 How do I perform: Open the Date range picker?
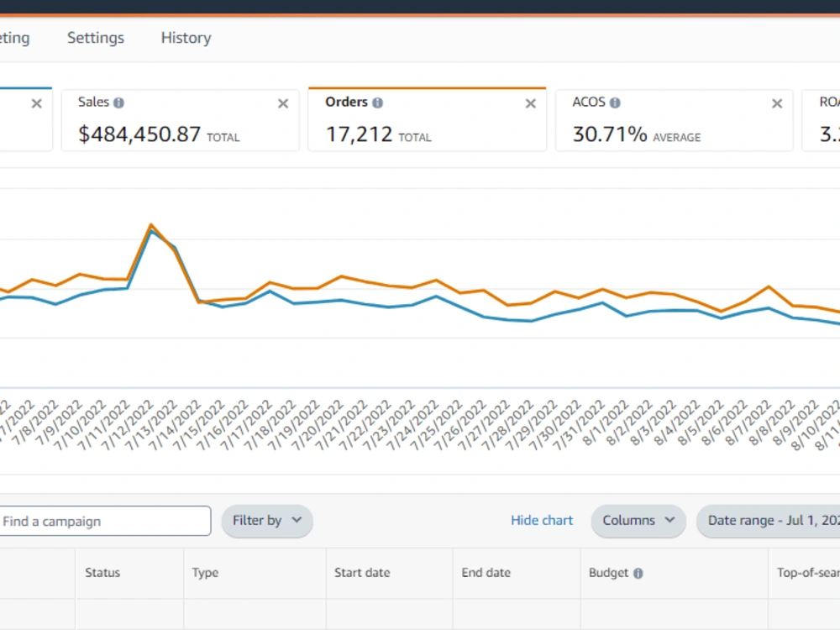tap(769, 521)
